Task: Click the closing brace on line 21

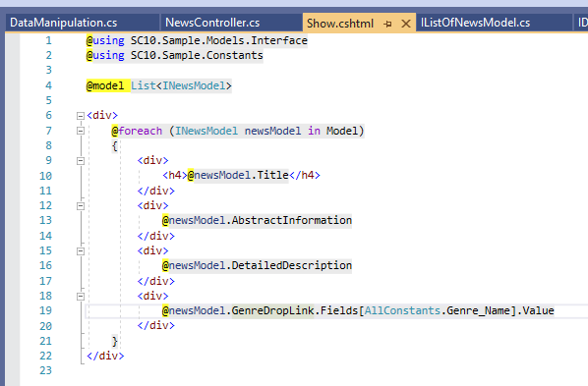Action: (115, 341)
